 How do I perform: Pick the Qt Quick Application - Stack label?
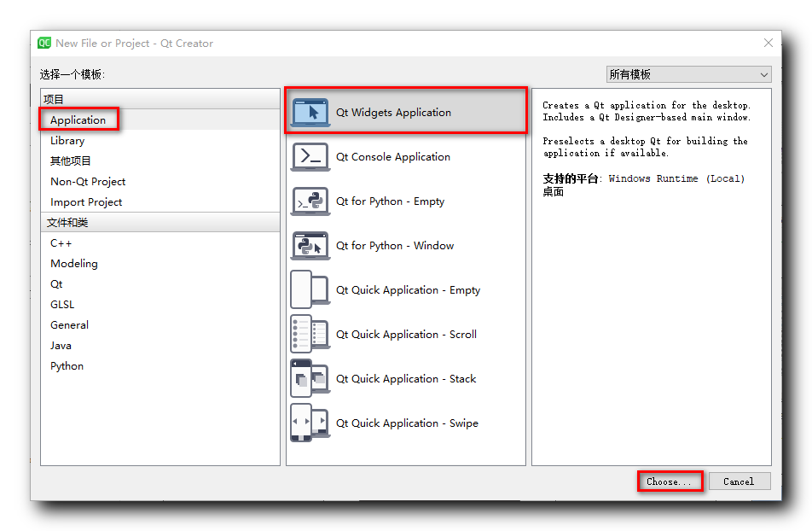tap(406, 379)
